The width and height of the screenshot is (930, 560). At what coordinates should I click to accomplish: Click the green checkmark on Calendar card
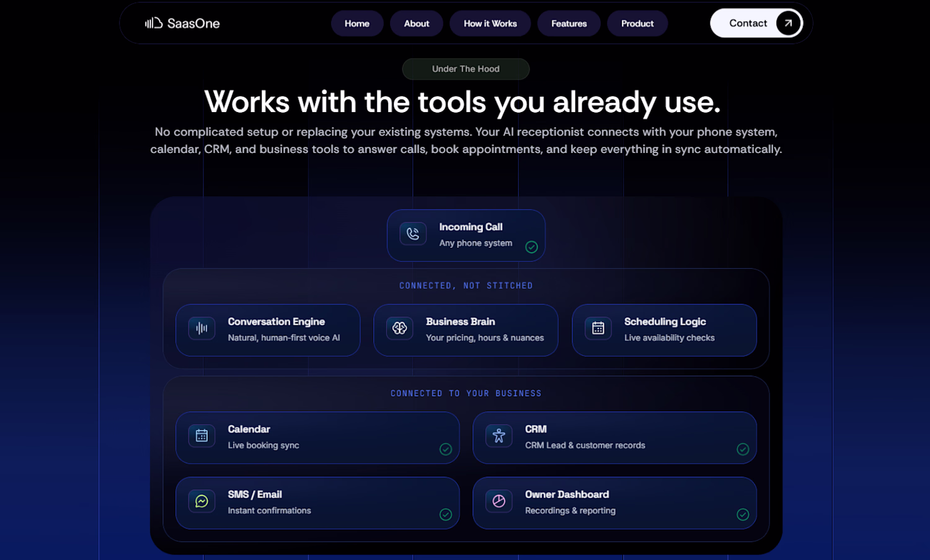tap(446, 449)
